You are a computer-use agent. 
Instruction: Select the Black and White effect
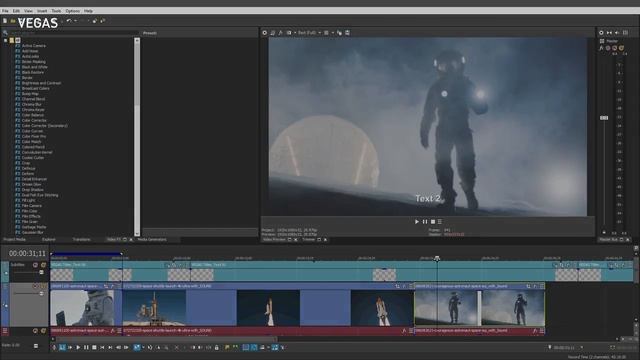[x=35, y=67]
